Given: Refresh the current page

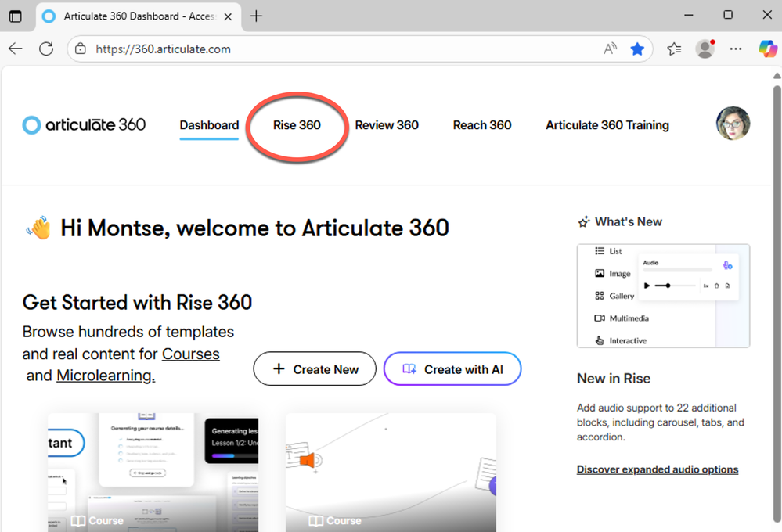Looking at the screenshot, I should click(46, 49).
